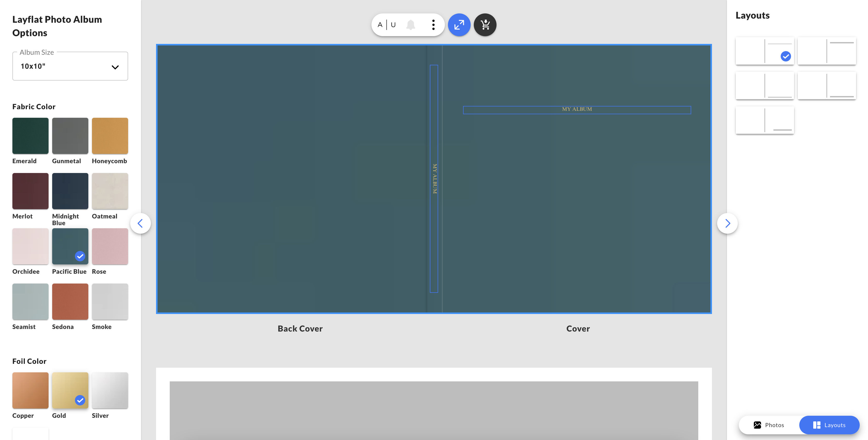Click the blue fullscreen expand button

click(459, 25)
